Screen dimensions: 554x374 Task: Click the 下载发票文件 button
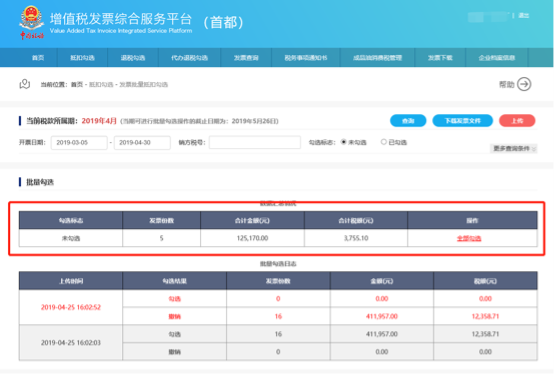coord(462,121)
